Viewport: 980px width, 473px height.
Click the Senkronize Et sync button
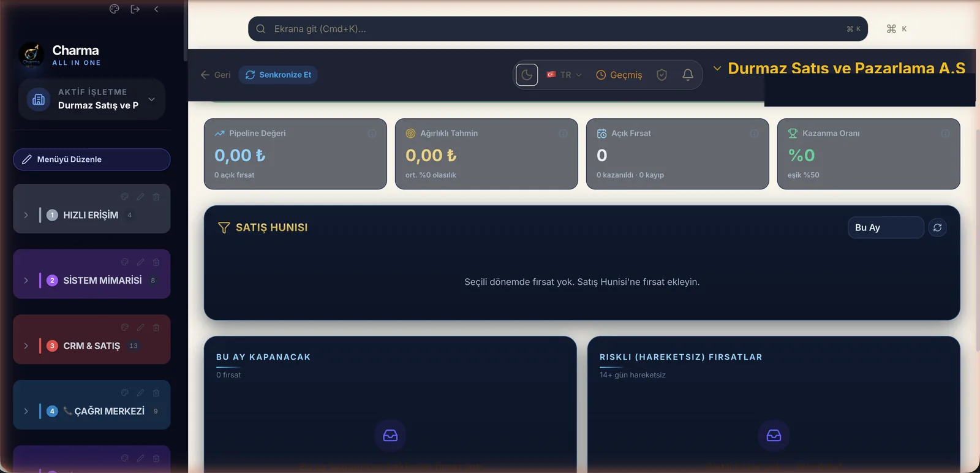[278, 75]
